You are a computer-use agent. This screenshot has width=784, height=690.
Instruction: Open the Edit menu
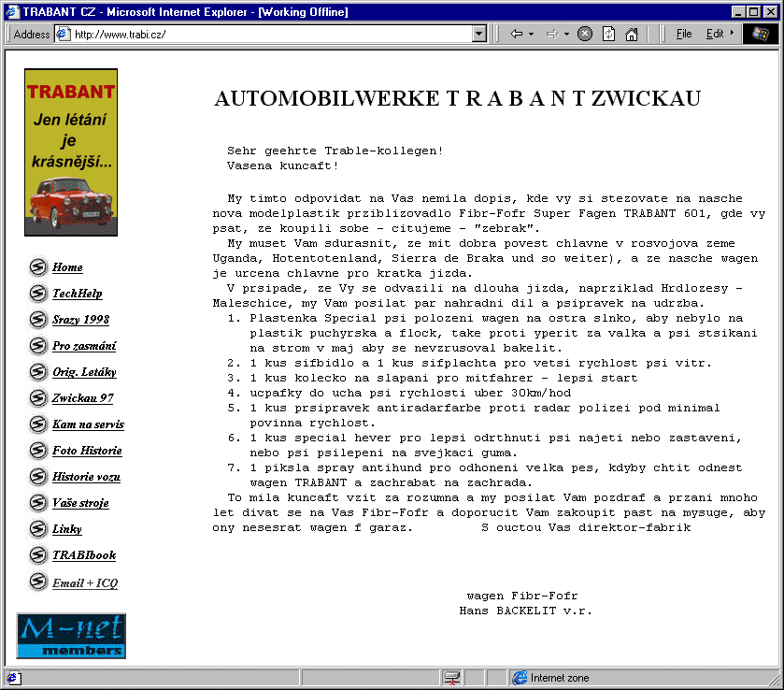pos(715,34)
